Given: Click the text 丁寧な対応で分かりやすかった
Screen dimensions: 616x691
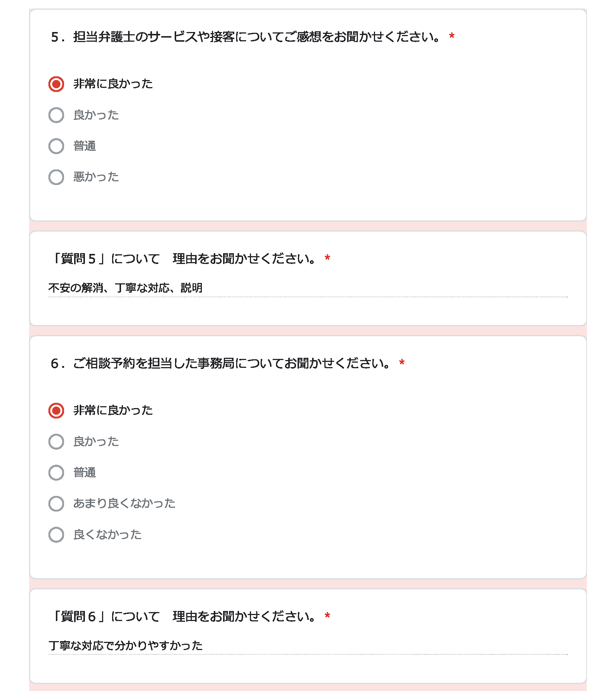Looking at the screenshot, I should click(126, 646).
